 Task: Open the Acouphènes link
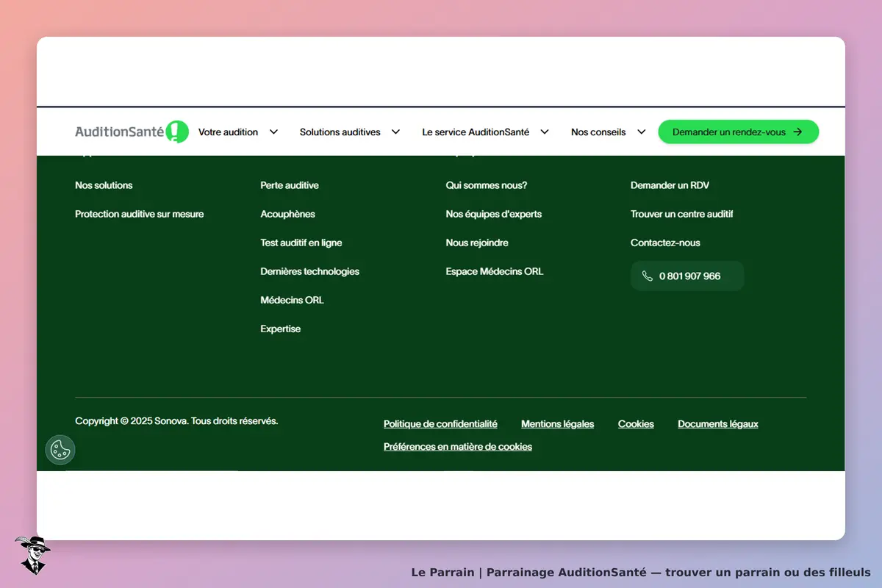point(287,214)
